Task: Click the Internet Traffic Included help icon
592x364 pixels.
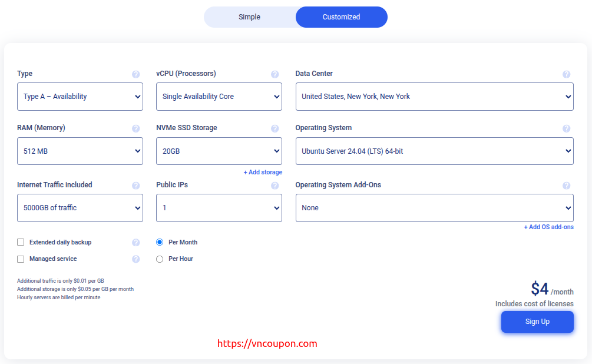Action: (136, 186)
